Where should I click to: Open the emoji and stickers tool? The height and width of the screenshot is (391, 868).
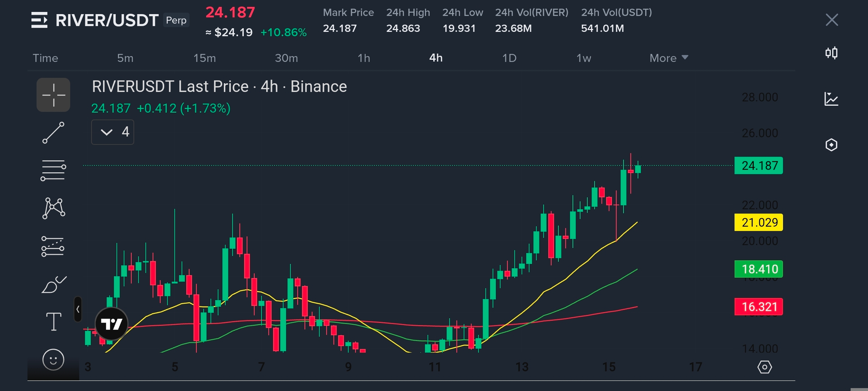tap(53, 360)
